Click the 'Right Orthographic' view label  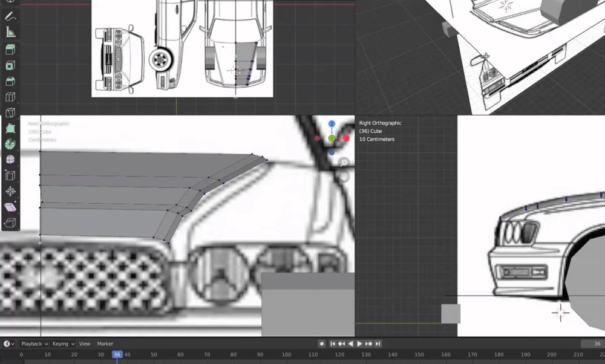380,123
